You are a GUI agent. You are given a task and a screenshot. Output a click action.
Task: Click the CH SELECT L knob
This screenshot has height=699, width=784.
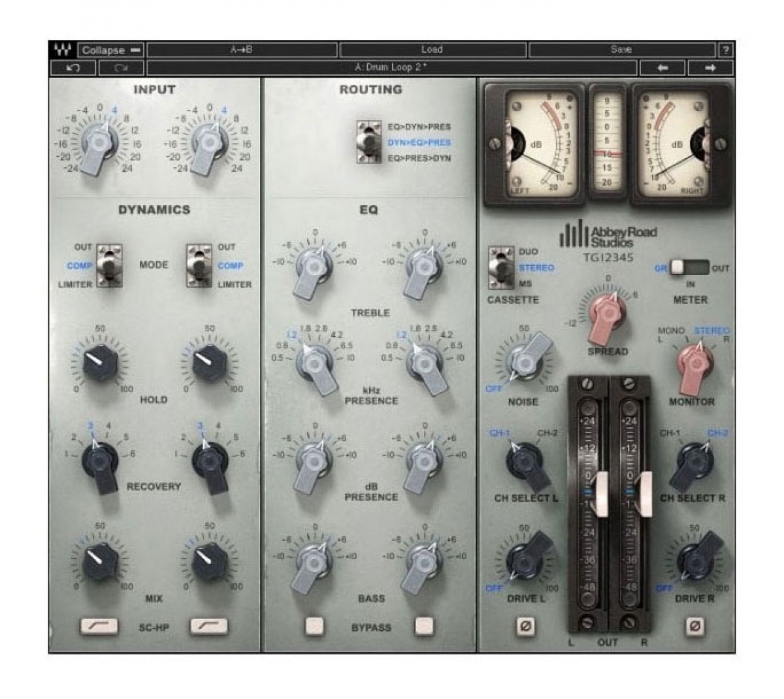coord(527,465)
